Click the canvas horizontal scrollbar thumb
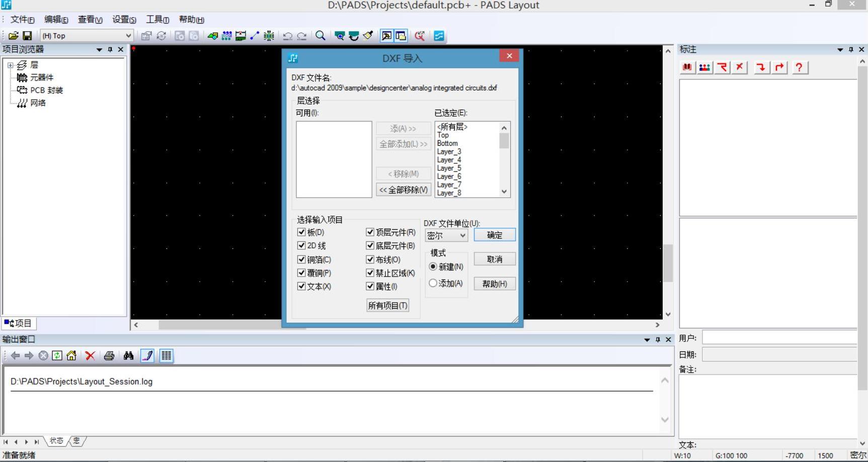 pyautogui.click(x=232, y=325)
